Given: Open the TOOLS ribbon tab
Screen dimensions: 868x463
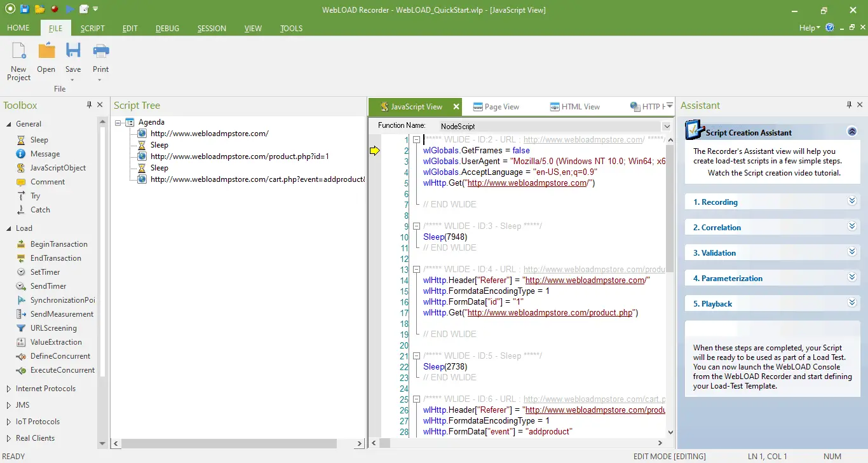Looking at the screenshot, I should (291, 28).
